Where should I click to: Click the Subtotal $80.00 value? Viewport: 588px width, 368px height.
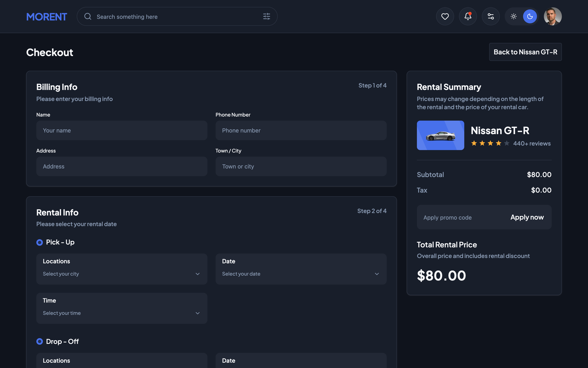tap(539, 175)
